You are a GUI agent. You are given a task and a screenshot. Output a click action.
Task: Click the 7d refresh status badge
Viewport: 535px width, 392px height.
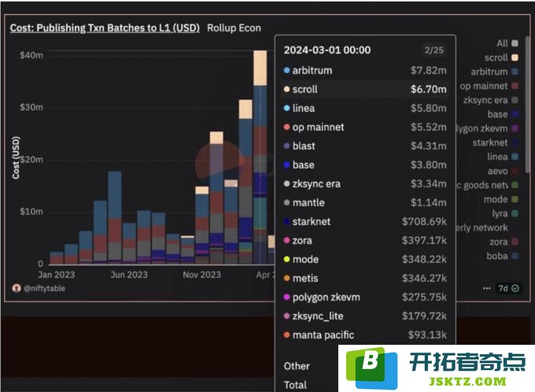pyautogui.click(x=509, y=288)
